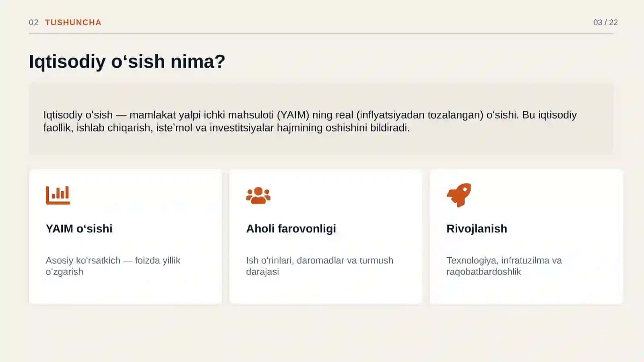Click the definition paragraph starting 'Iqtisodiy o‘sish — mamlakat'
The height and width of the screenshot is (362, 644).
click(310, 121)
